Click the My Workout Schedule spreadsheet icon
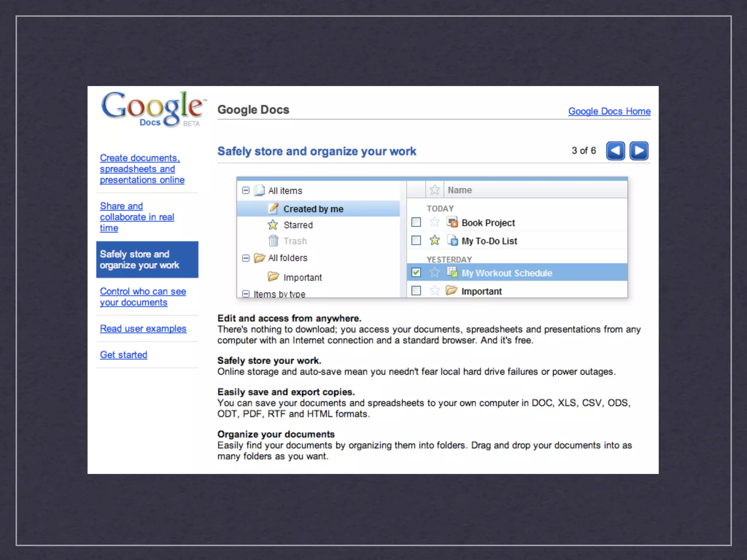 click(x=452, y=272)
